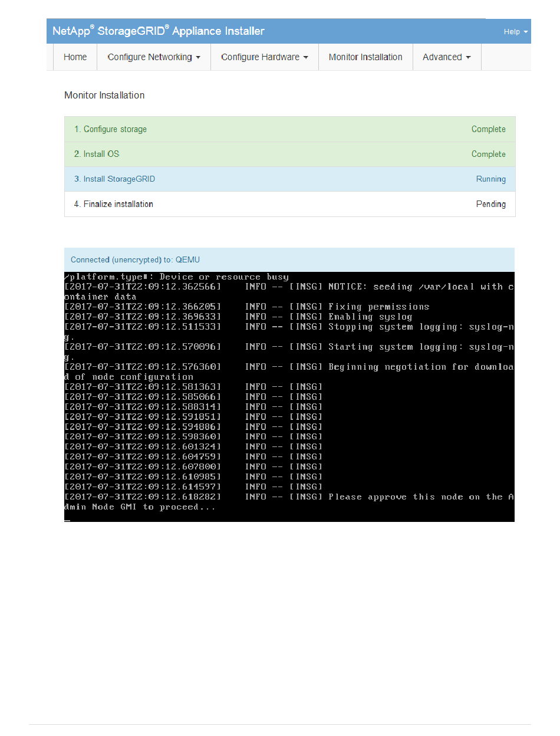Click the console cursor at the bottom
This screenshot has width=560, height=736.
67,520
